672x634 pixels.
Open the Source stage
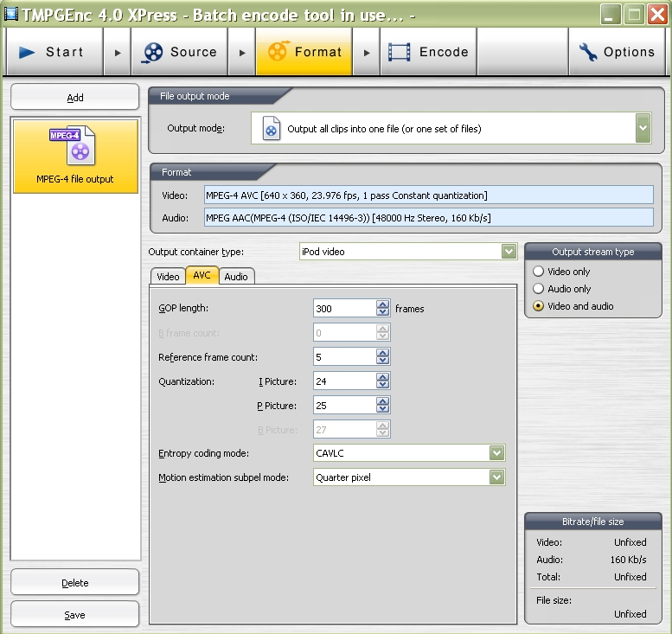point(180,52)
